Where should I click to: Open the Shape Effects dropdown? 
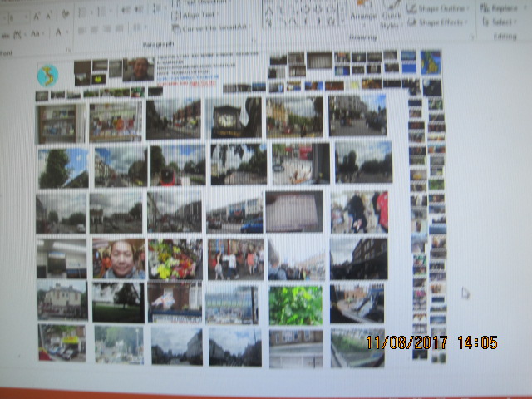[x=438, y=22]
